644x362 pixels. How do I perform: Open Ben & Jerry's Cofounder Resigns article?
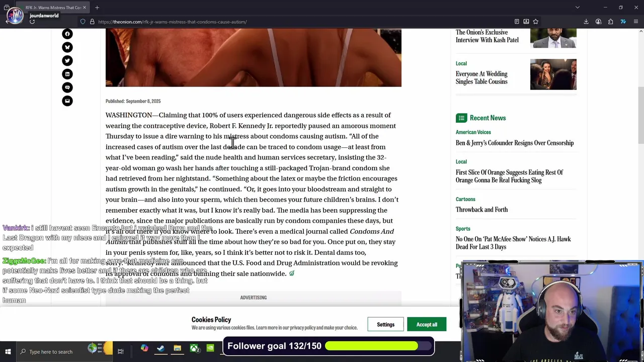click(x=515, y=143)
